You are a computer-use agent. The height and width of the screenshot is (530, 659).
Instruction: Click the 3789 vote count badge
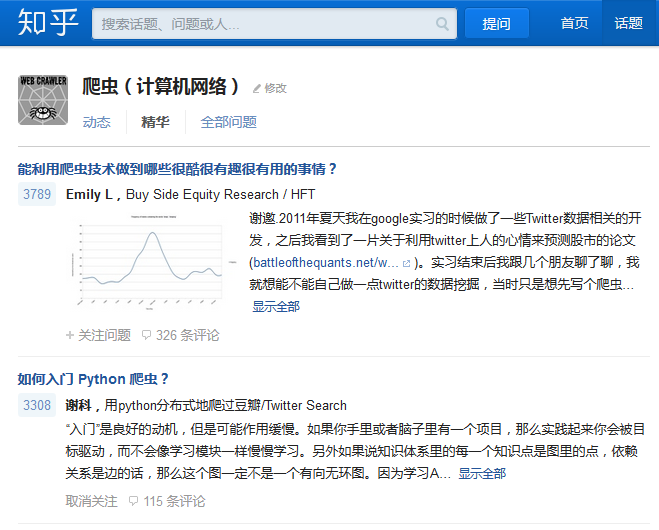37,194
